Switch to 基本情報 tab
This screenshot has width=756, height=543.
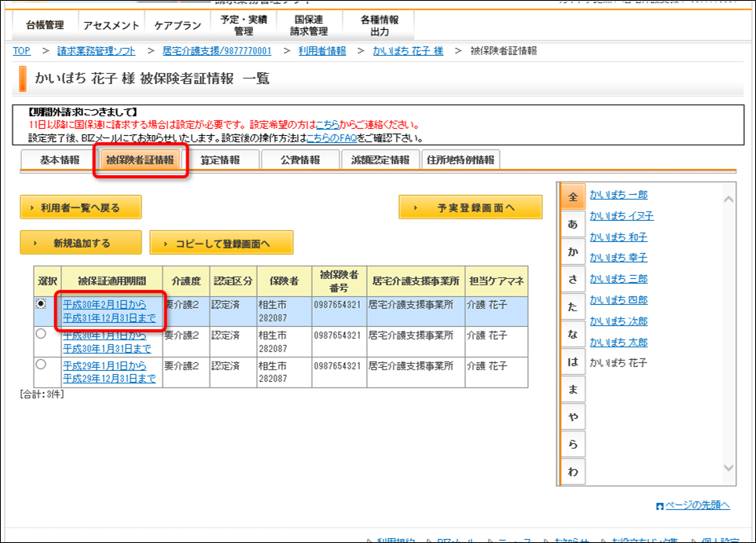coord(59,160)
